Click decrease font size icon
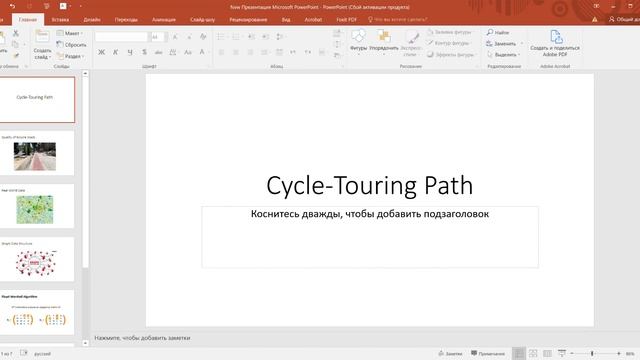Image resolution: width=640 pixels, height=360 pixels. (189, 37)
